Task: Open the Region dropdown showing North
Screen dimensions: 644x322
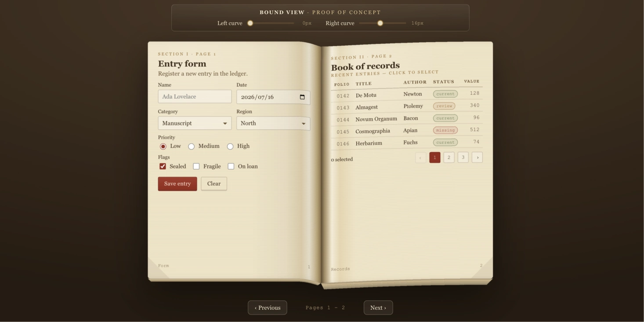Action: [x=273, y=123]
